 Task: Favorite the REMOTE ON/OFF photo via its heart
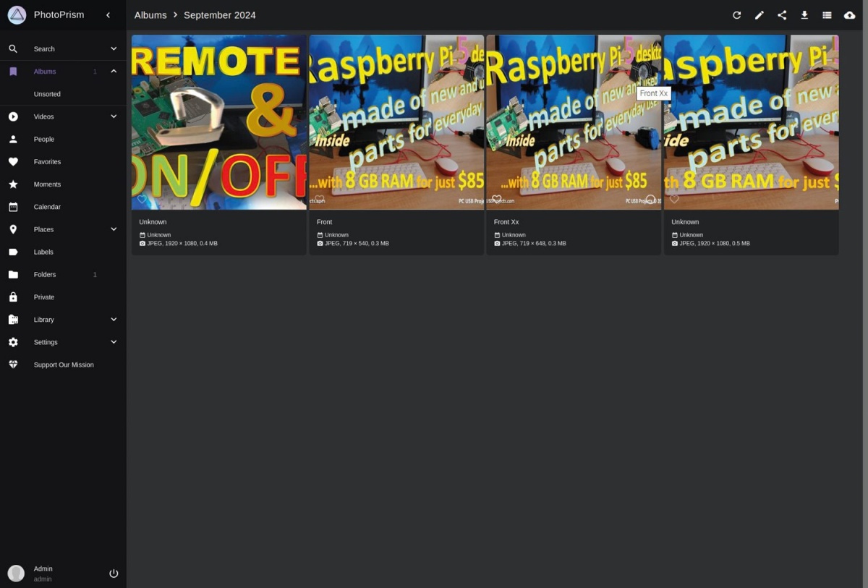[x=142, y=199]
